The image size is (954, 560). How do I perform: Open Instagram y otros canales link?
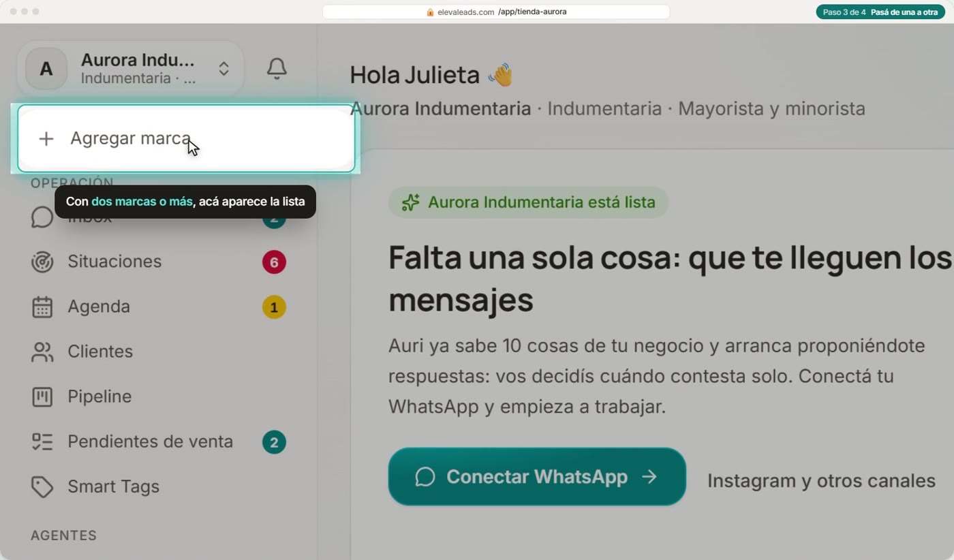pyautogui.click(x=821, y=480)
